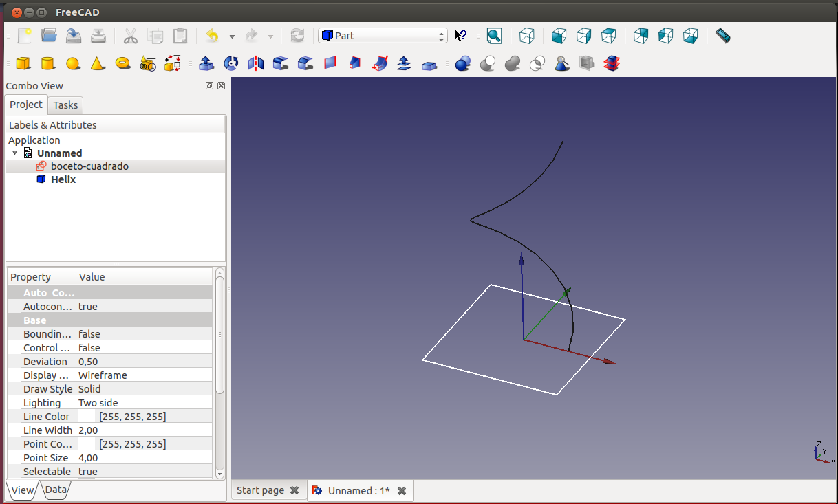Click the Fit All zoom icon
This screenshot has height=504, width=838.
click(494, 36)
